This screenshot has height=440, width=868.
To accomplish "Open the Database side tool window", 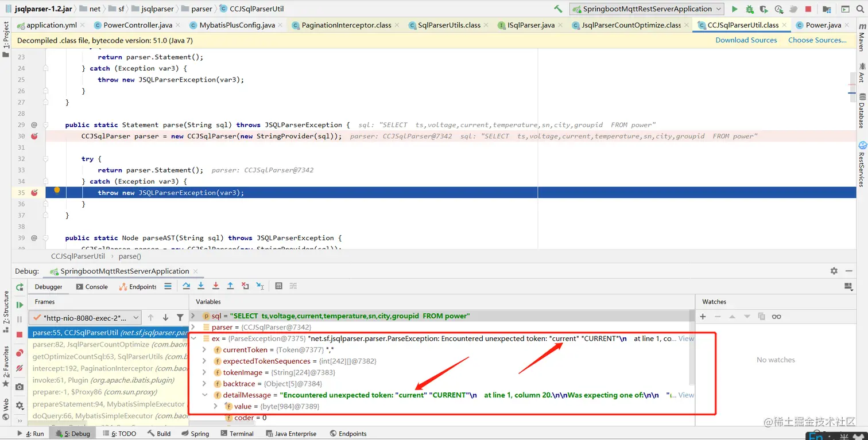I will click(861, 111).
